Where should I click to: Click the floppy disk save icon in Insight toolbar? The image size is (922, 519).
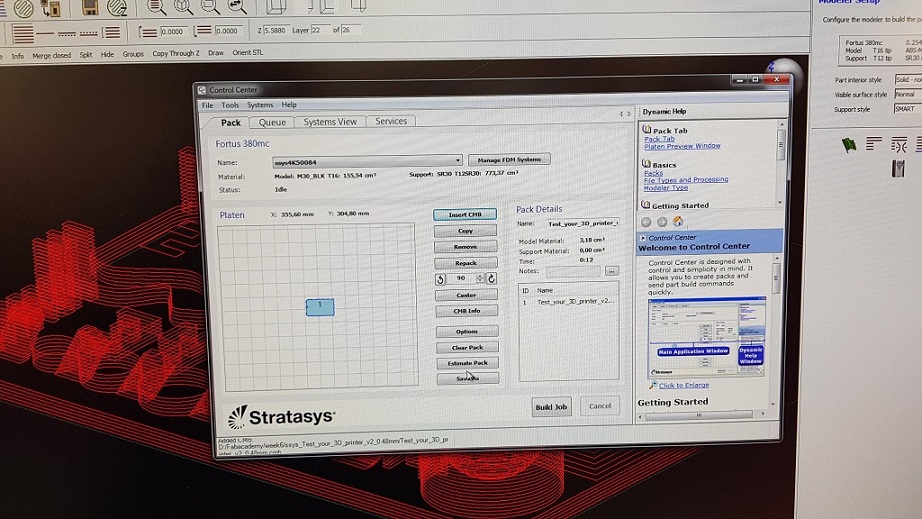click(x=90, y=7)
